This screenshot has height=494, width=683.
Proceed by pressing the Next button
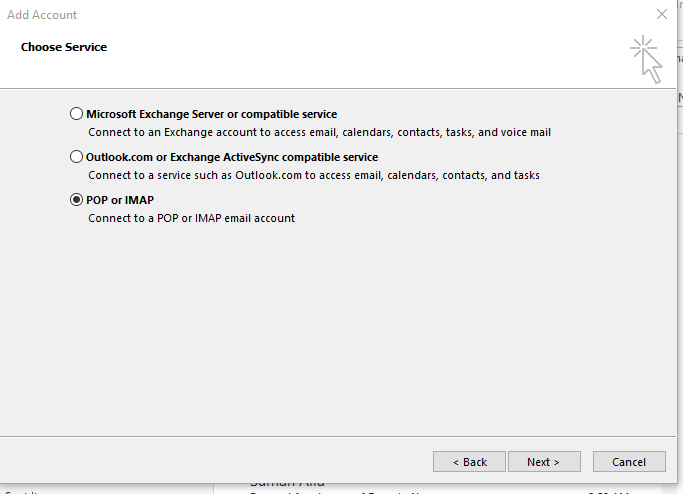tap(544, 462)
